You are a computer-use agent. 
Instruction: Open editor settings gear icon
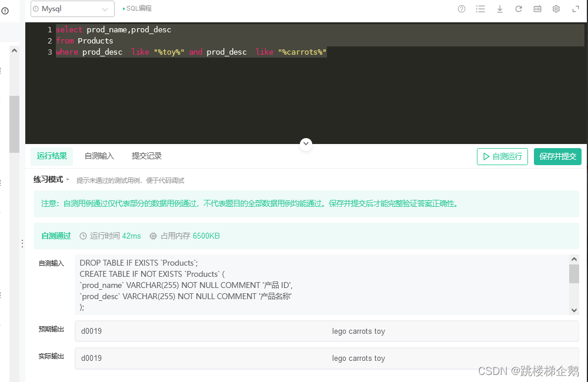pos(556,9)
